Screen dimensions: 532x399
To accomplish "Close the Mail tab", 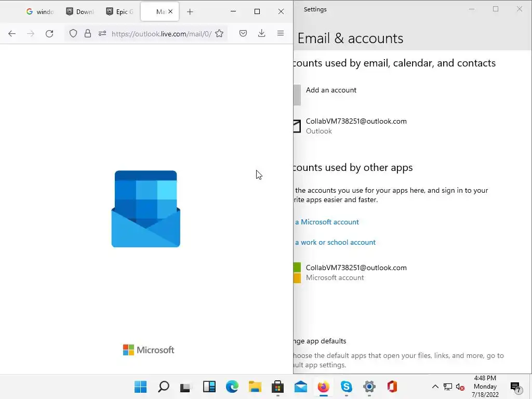I will tap(170, 11).
